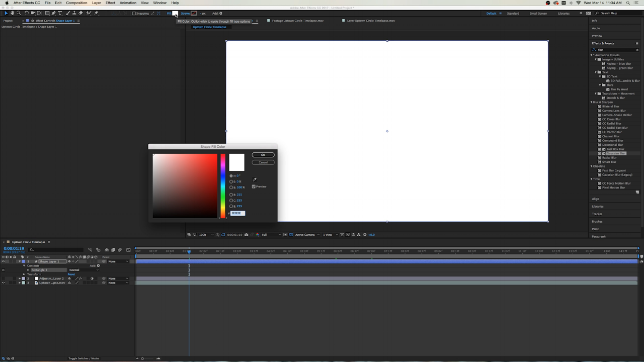This screenshot has height=362, width=644.
Task: Click the rainbow hue slider strip
Action: tap(223, 186)
